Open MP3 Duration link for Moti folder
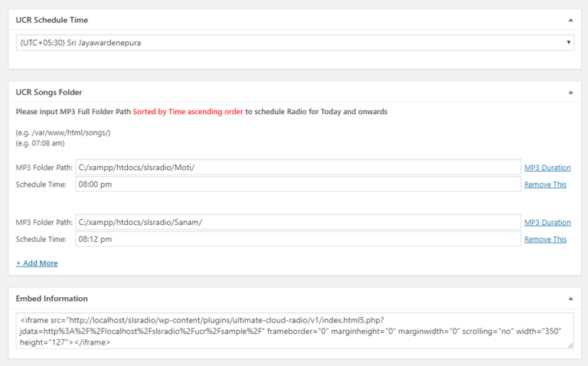This screenshot has width=588, height=366. (547, 168)
